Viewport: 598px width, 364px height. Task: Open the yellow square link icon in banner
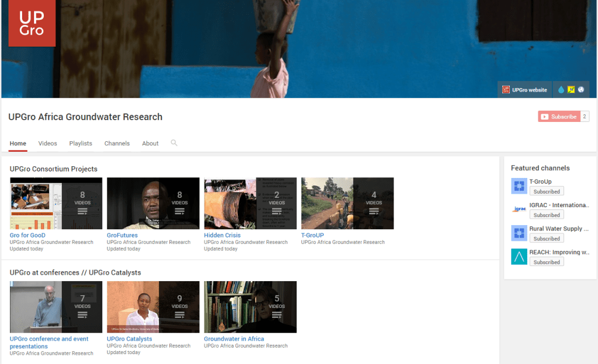tap(571, 90)
